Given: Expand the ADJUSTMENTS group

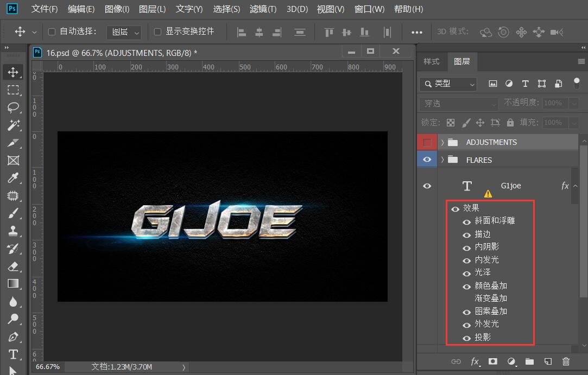Looking at the screenshot, I should tap(442, 143).
